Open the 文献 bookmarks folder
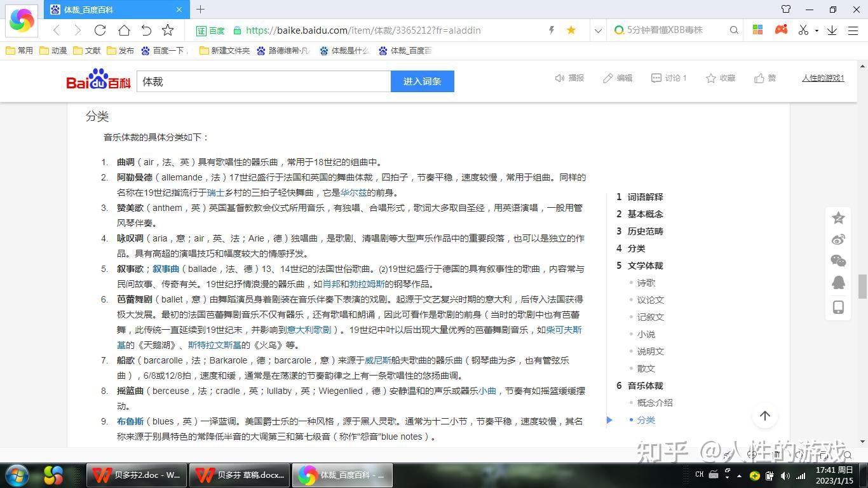 coord(86,51)
